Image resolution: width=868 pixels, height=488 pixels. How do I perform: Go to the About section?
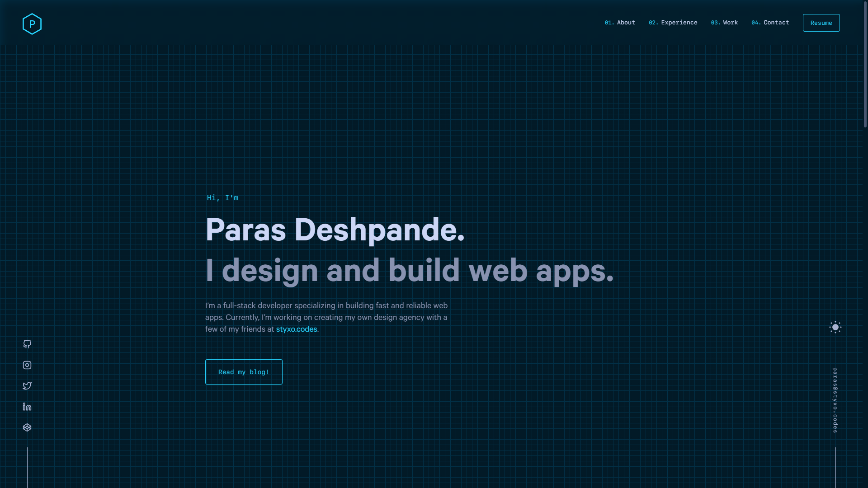tap(620, 23)
